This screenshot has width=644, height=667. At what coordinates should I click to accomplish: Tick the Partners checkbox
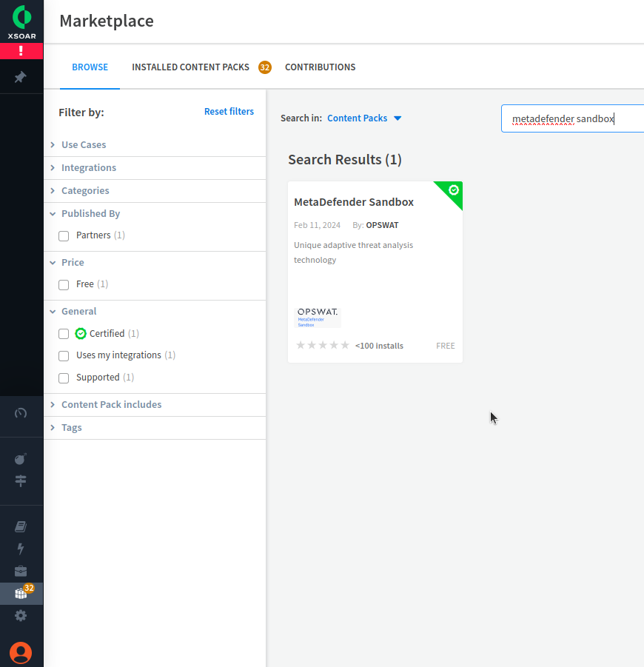pyautogui.click(x=64, y=236)
